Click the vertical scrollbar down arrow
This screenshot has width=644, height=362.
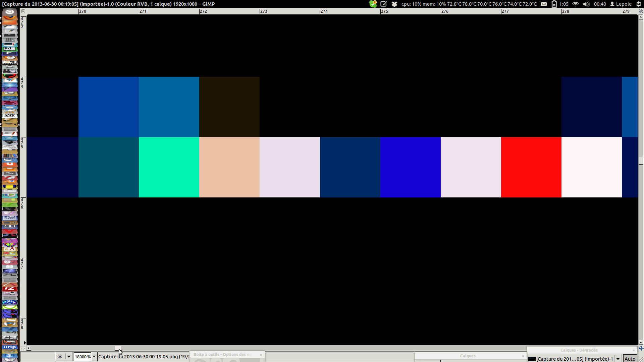coord(641,343)
